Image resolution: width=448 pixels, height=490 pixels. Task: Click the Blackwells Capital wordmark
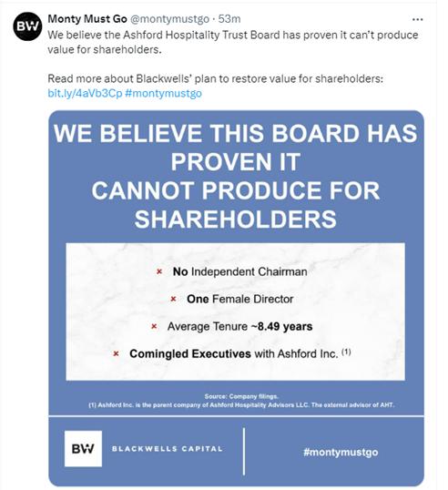tap(168, 449)
